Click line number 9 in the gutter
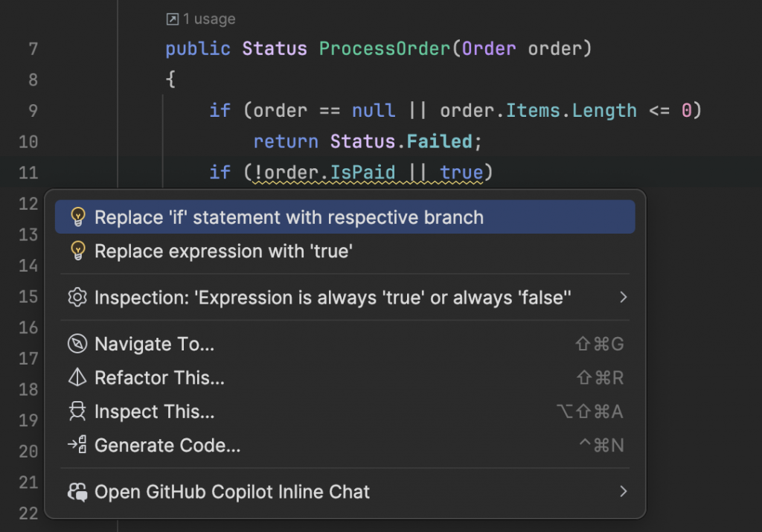This screenshot has height=532, width=762. pyautogui.click(x=32, y=111)
